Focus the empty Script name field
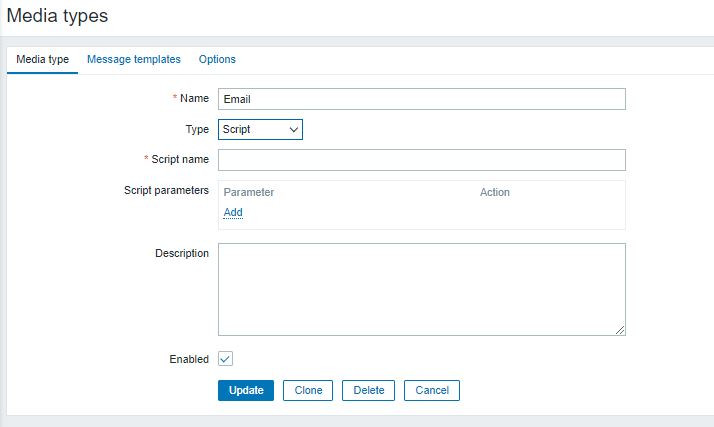The image size is (714, 427). 421,160
